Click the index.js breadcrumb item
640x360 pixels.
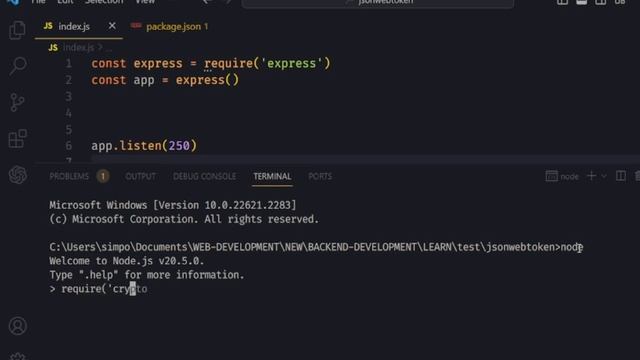78,48
